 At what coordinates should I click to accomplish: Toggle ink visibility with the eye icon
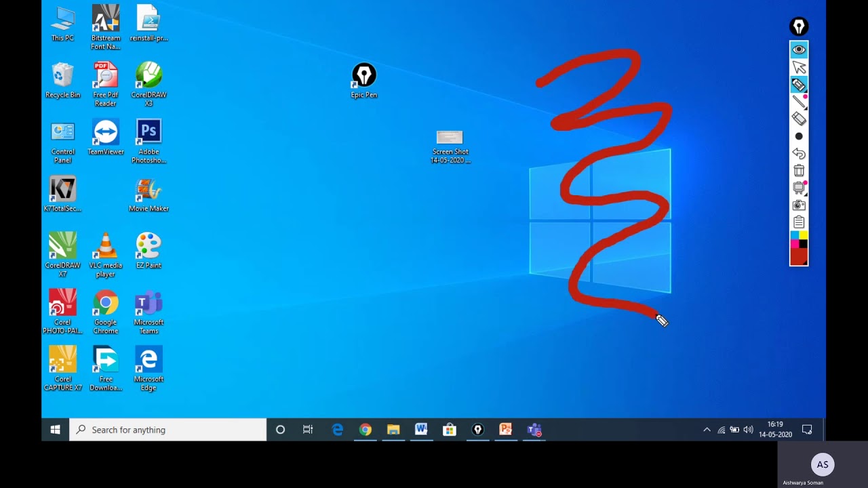coord(799,49)
